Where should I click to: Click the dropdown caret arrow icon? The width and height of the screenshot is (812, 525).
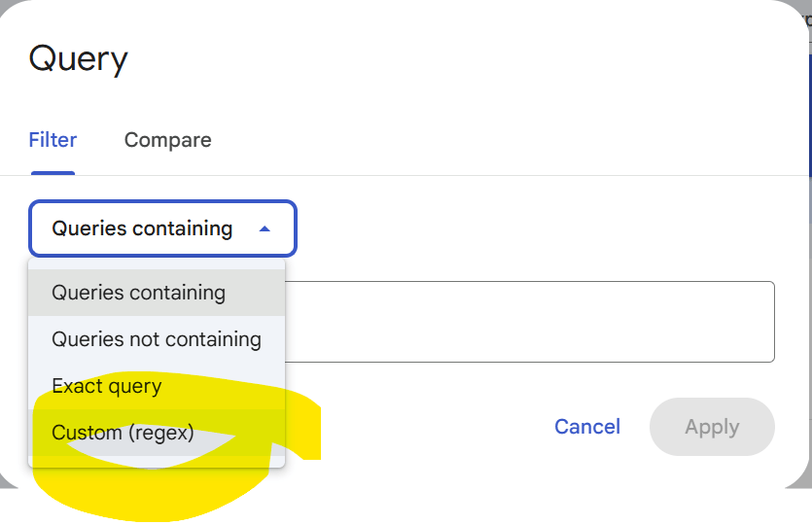(x=265, y=229)
